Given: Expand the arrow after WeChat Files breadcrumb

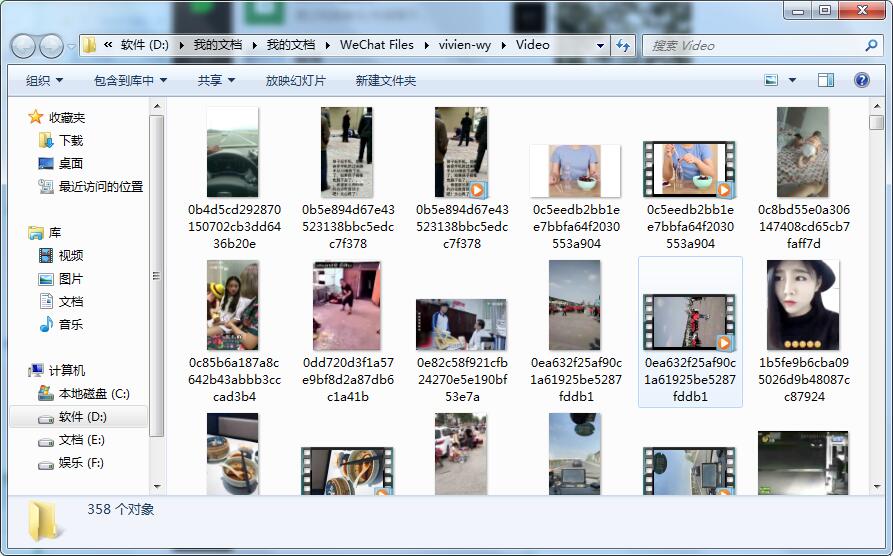Looking at the screenshot, I should point(426,46).
